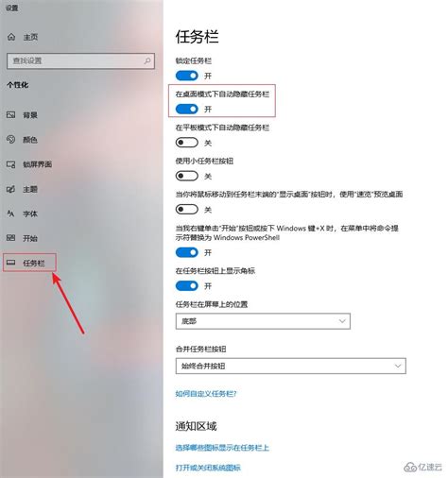Select the Colors (颜色) palette icon

pos(11,139)
